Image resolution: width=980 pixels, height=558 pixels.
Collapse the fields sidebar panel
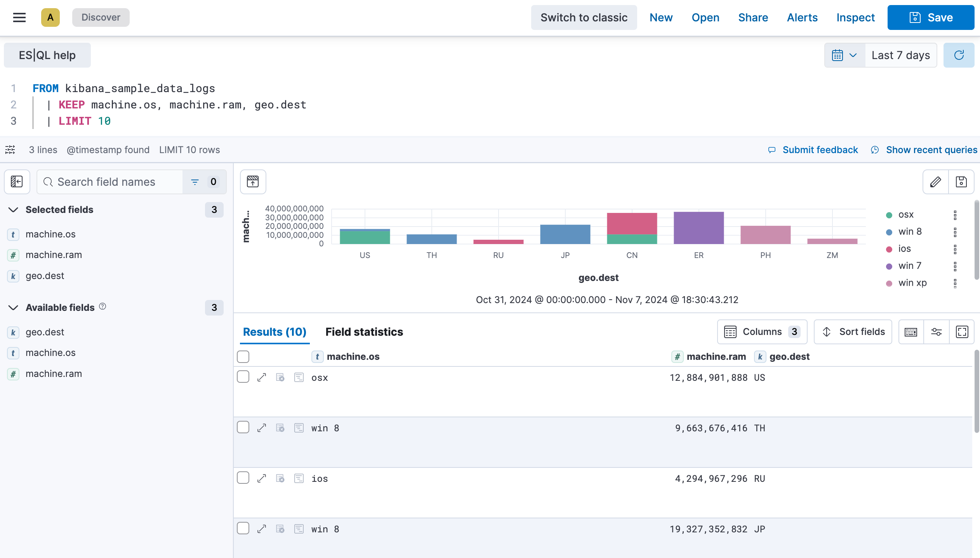(17, 182)
